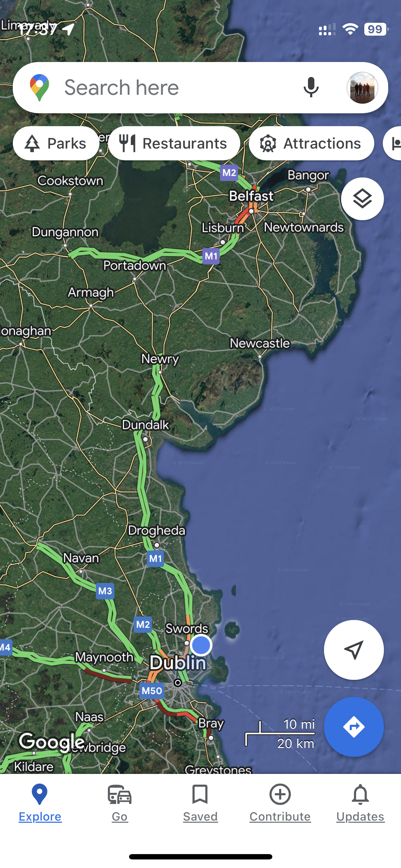Tap the microphone voice search icon

[311, 88]
